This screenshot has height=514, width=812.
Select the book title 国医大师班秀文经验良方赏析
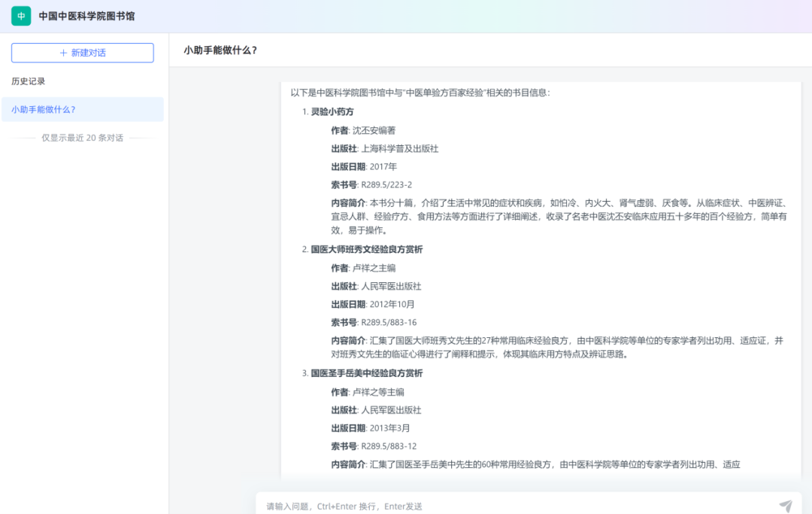click(367, 249)
